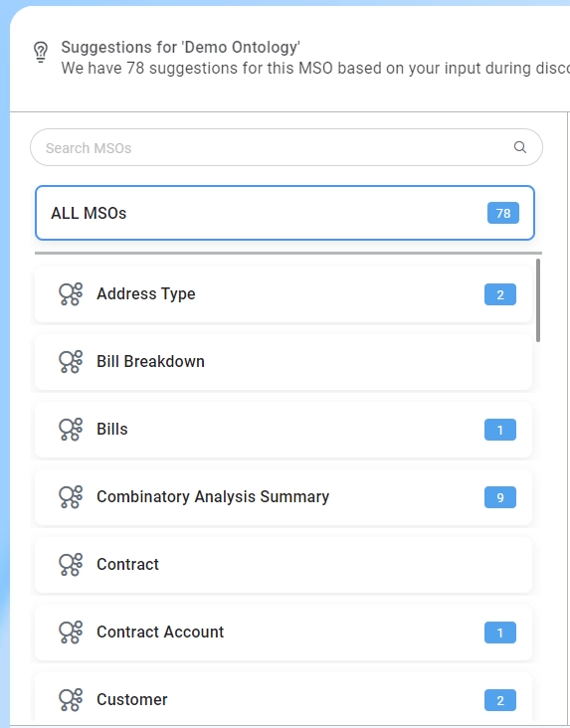This screenshot has height=728, width=570.
Task: Click the search magnifier icon
Action: tap(520, 147)
